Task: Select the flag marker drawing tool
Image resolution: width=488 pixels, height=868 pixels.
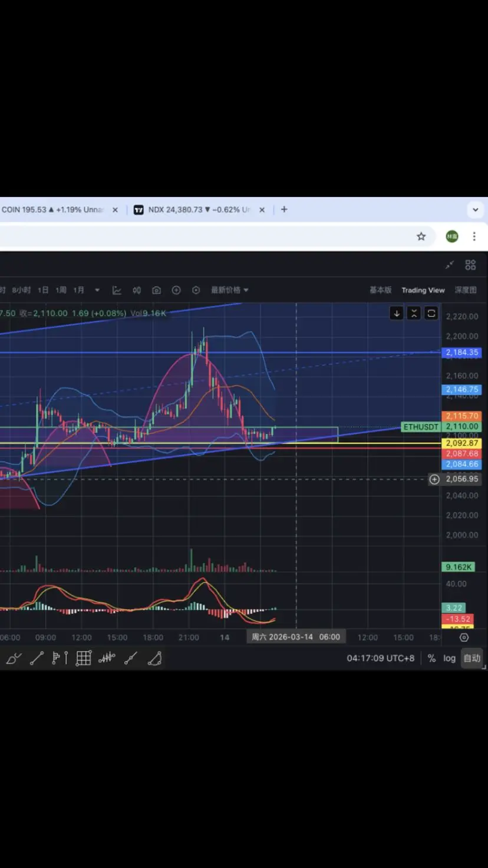Action: [x=60, y=658]
